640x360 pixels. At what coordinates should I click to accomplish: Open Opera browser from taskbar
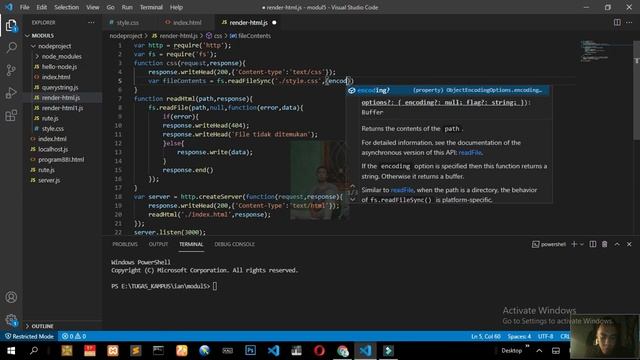pyautogui.click(x=319, y=351)
